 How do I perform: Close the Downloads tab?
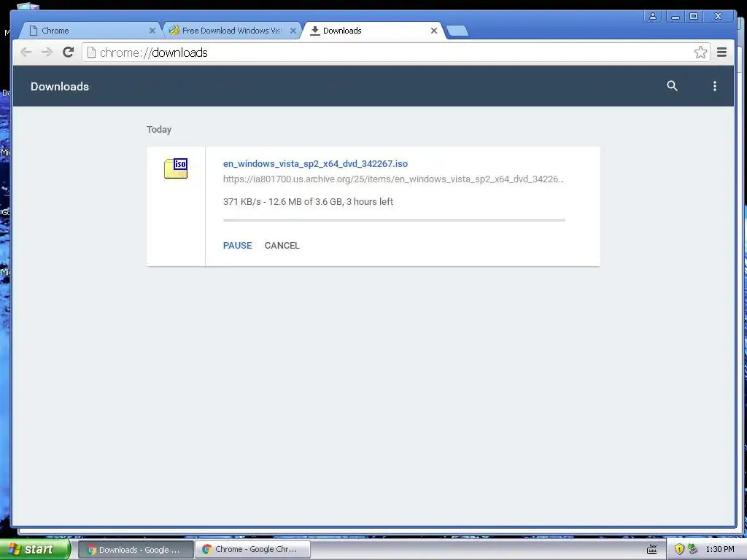[433, 31]
